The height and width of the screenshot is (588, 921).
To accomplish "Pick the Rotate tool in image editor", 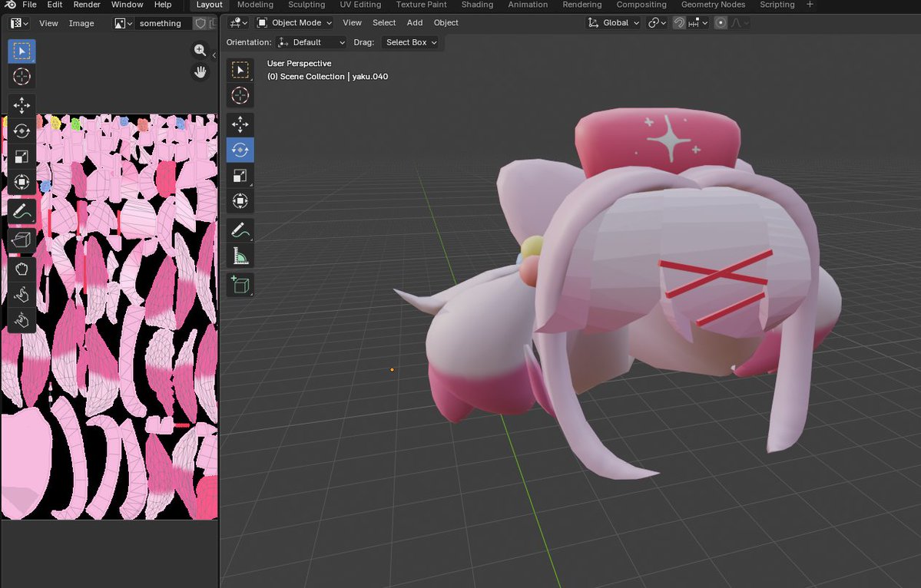I will pos(22,130).
